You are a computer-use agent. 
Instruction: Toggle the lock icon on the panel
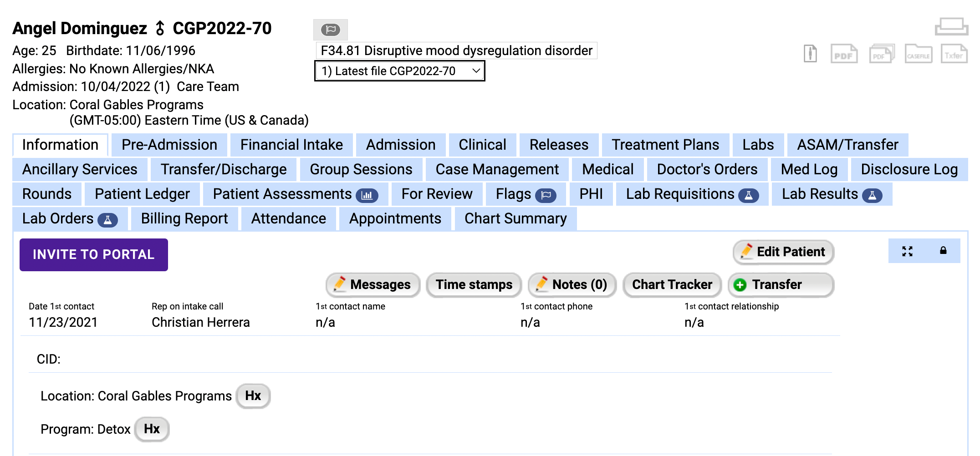pyautogui.click(x=943, y=251)
